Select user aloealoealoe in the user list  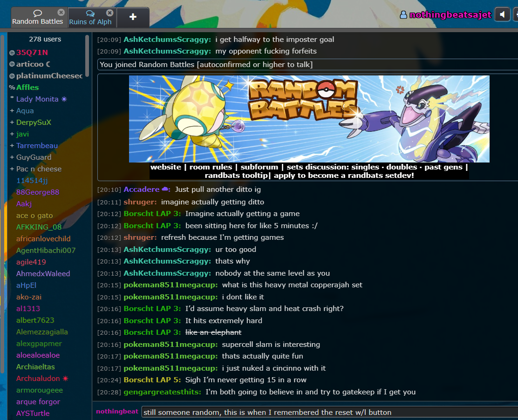tap(38, 355)
